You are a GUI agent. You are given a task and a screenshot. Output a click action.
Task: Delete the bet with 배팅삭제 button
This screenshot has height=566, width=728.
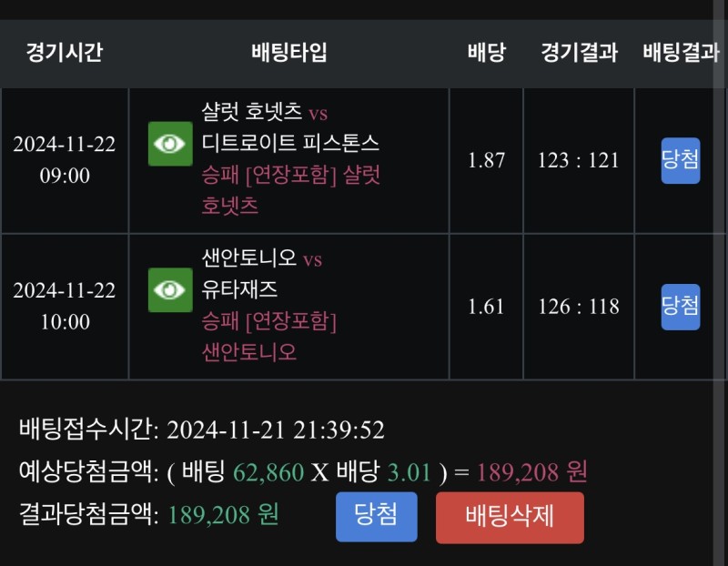coord(510,517)
